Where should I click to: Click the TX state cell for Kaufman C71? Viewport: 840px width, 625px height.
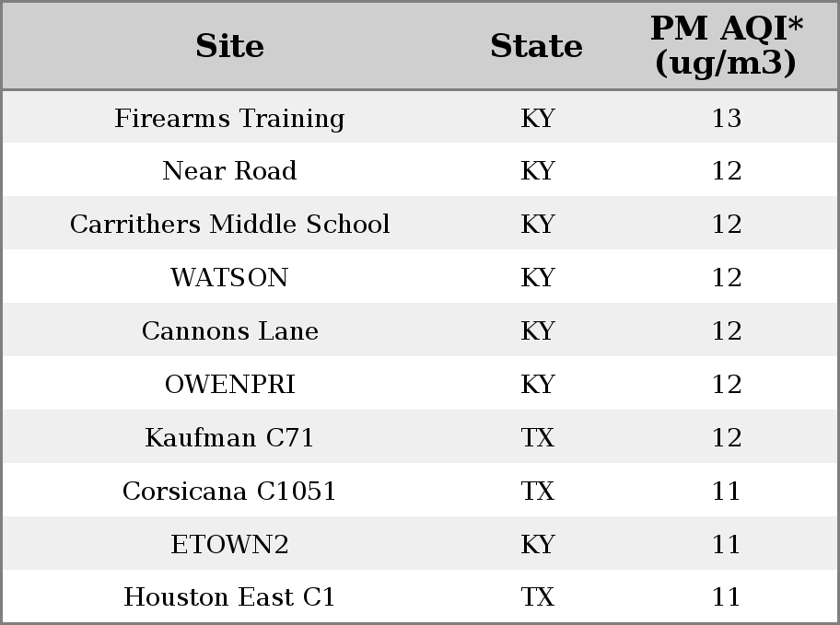(x=537, y=437)
